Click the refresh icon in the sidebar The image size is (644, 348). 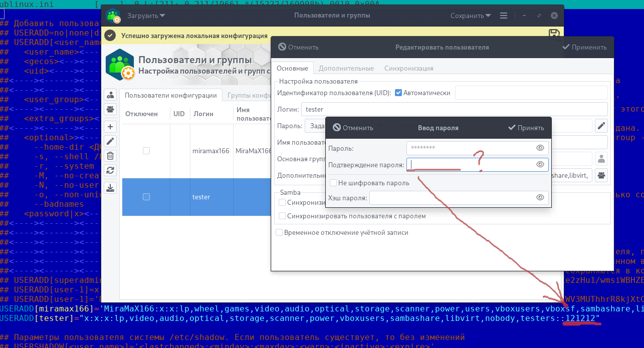coord(110,170)
